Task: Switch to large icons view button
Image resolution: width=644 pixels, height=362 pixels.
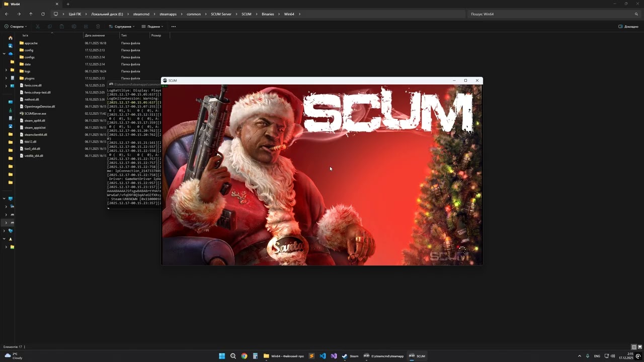Action: 639,347
